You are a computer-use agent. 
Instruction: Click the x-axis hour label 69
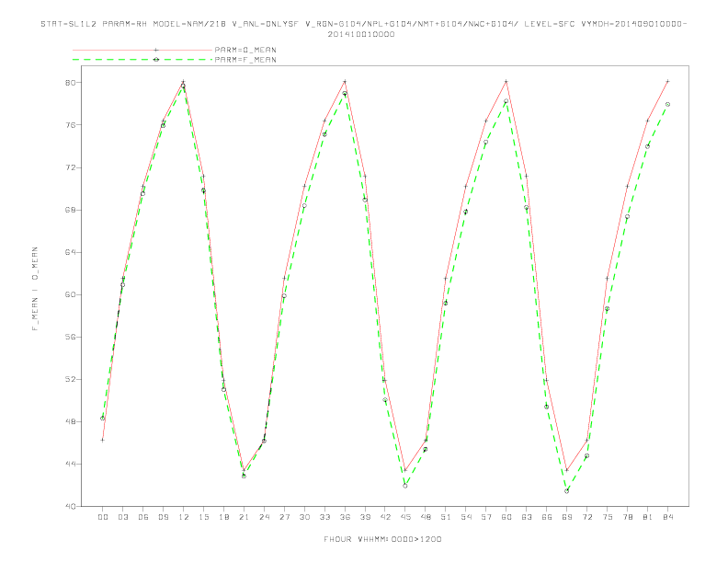(x=567, y=517)
